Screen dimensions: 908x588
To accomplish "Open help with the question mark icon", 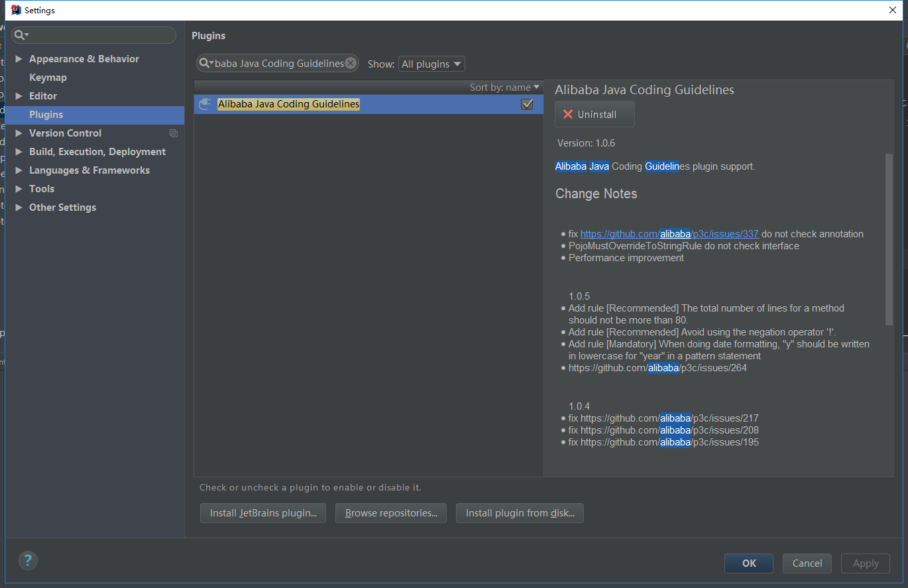I will (x=28, y=560).
